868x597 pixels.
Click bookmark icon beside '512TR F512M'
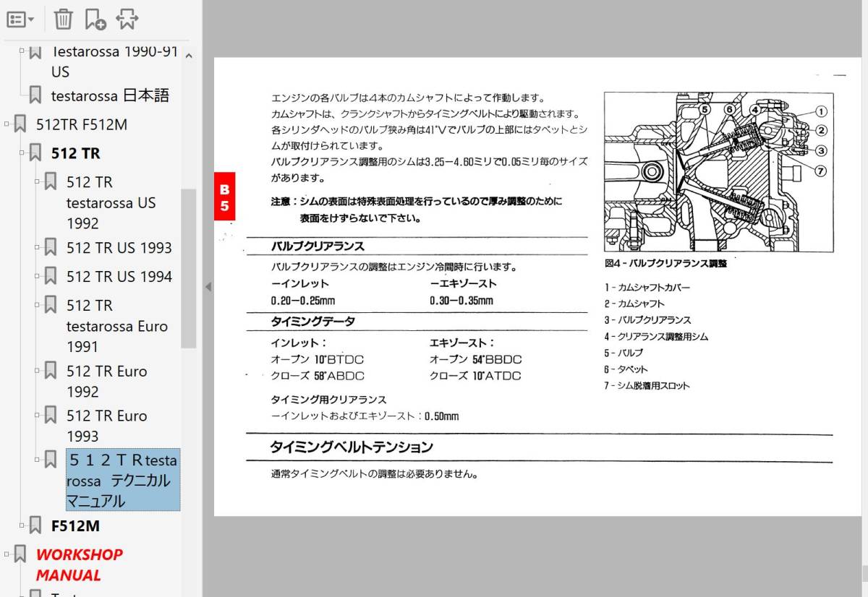pos(20,124)
